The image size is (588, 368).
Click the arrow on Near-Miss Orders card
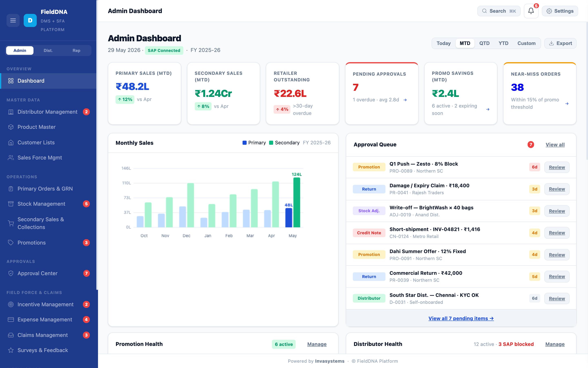(x=567, y=104)
